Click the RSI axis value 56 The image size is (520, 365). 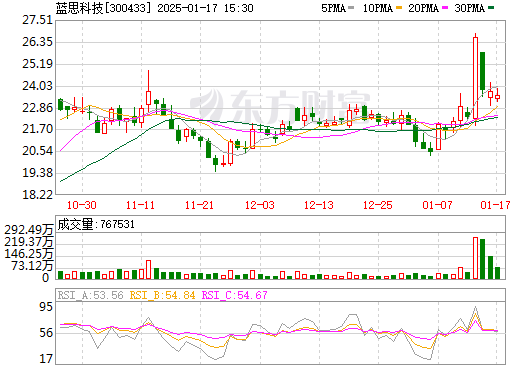46,333
